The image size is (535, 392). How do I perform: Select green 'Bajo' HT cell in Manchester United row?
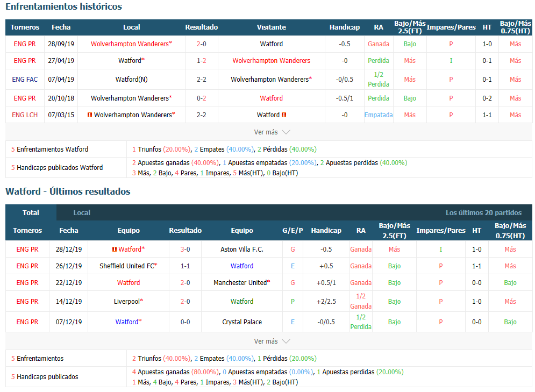pyautogui.click(x=510, y=282)
